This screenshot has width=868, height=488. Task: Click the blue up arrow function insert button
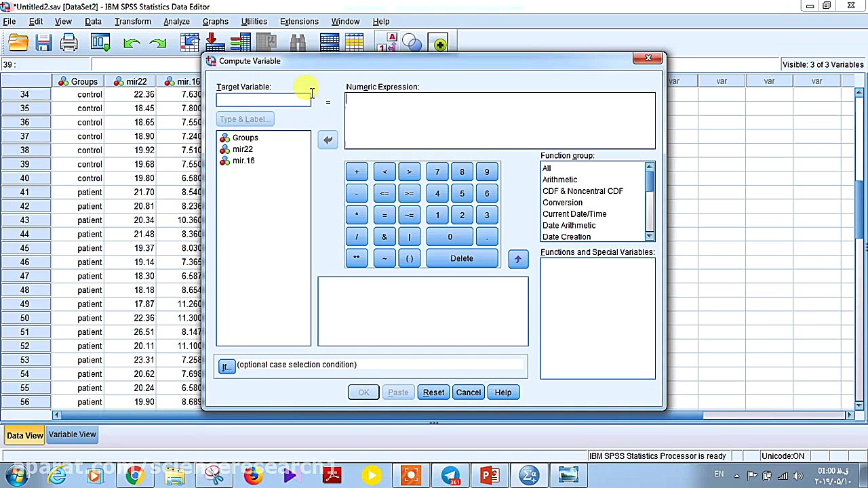(518, 259)
